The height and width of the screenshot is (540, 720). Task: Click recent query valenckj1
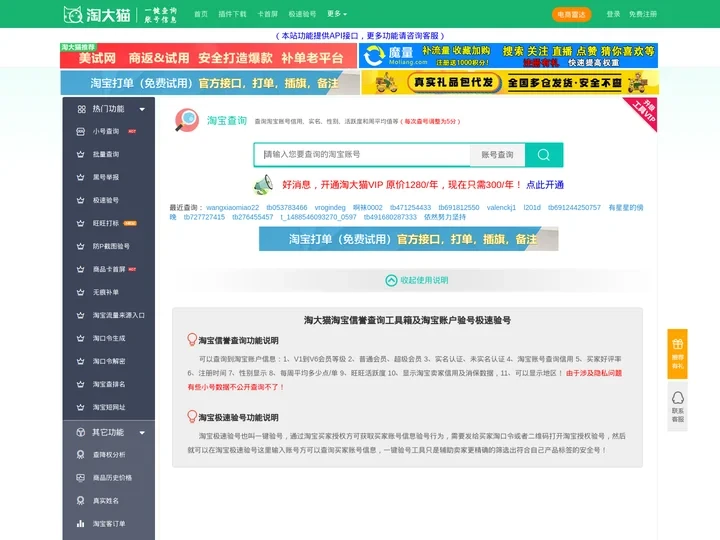(x=501, y=208)
